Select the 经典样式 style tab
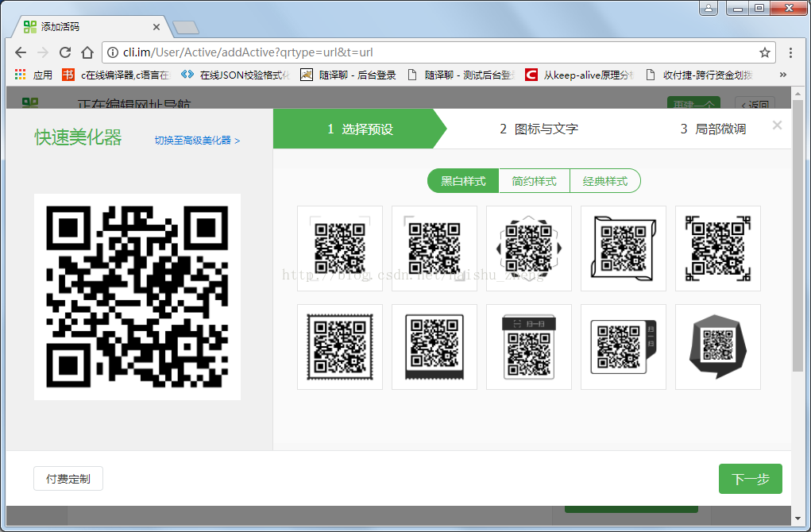The image size is (811, 532). click(605, 181)
